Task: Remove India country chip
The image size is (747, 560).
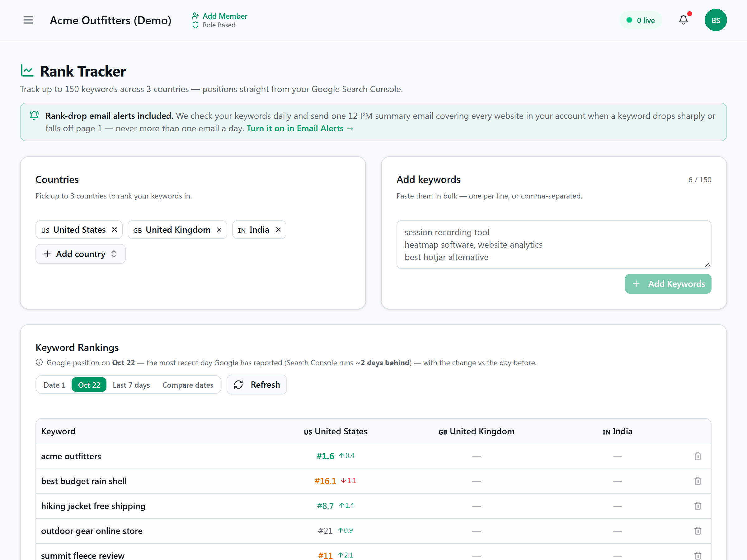Action: pyautogui.click(x=278, y=230)
